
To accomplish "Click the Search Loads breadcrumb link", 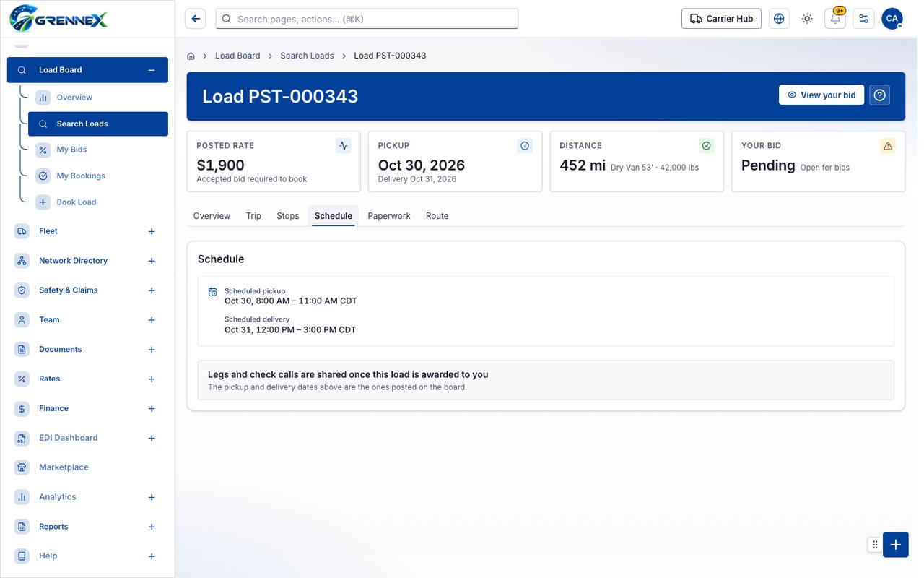I will click(307, 56).
